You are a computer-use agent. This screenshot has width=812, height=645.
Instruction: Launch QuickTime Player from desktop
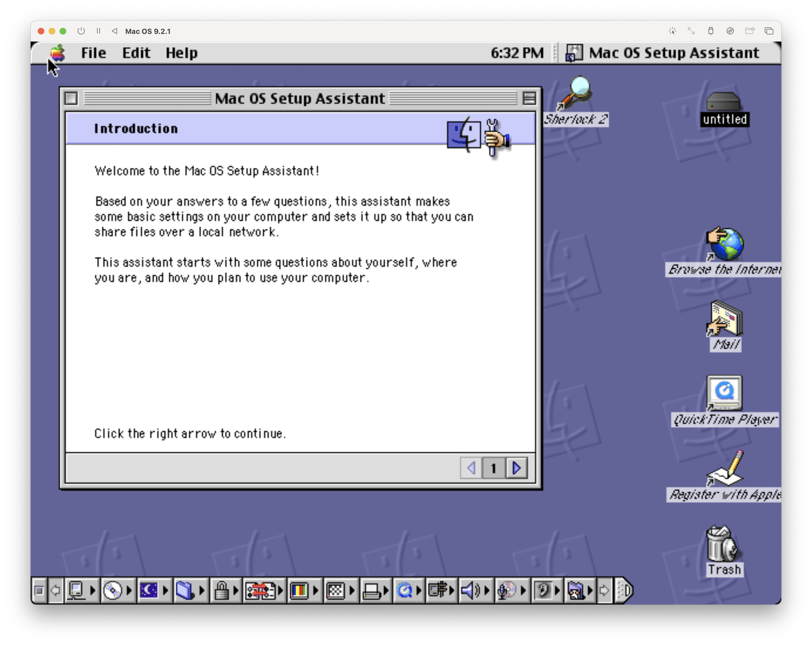pyautogui.click(x=724, y=393)
